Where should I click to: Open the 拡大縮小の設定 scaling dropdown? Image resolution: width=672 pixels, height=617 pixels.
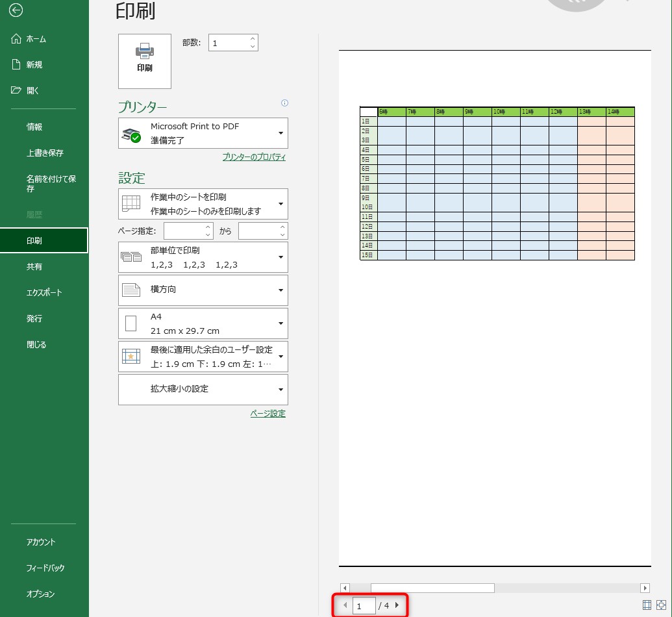[203, 390]
